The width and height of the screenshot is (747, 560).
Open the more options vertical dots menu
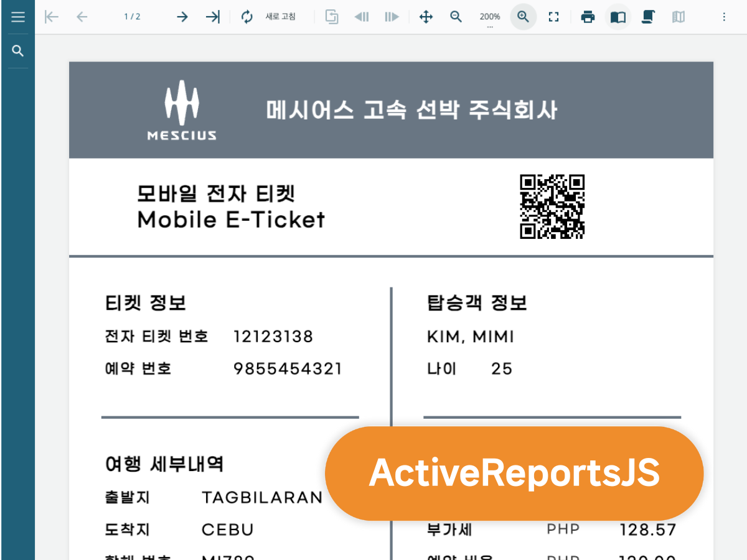tap(724, 17)
